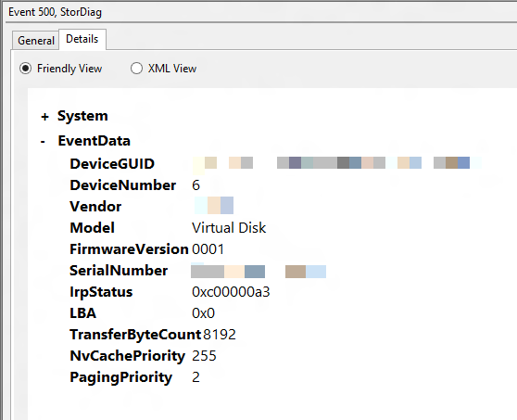
Task: Click the EventData heading text
Action: click(x=95, y=141)
